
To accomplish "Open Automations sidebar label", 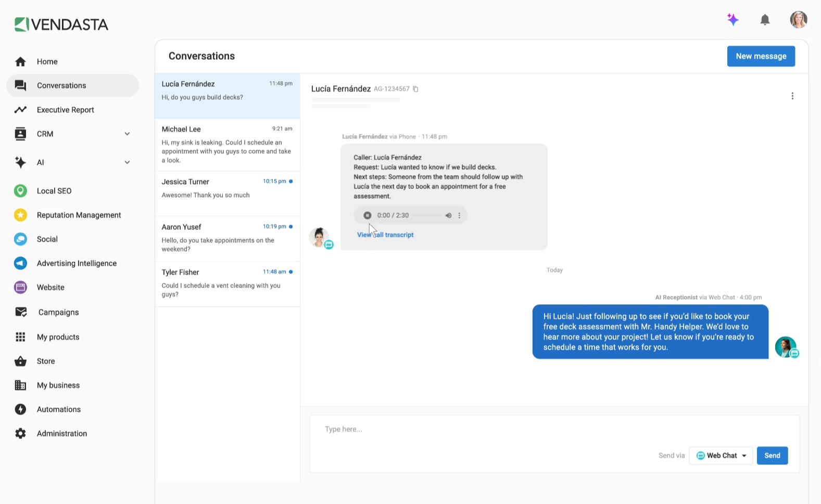I will [x=59, y=409].
